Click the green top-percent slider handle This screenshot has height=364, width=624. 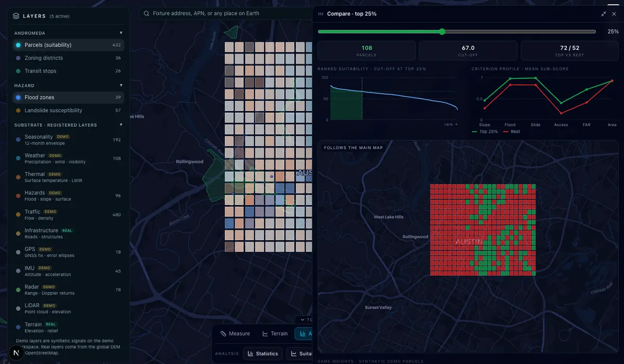(442, 32)
